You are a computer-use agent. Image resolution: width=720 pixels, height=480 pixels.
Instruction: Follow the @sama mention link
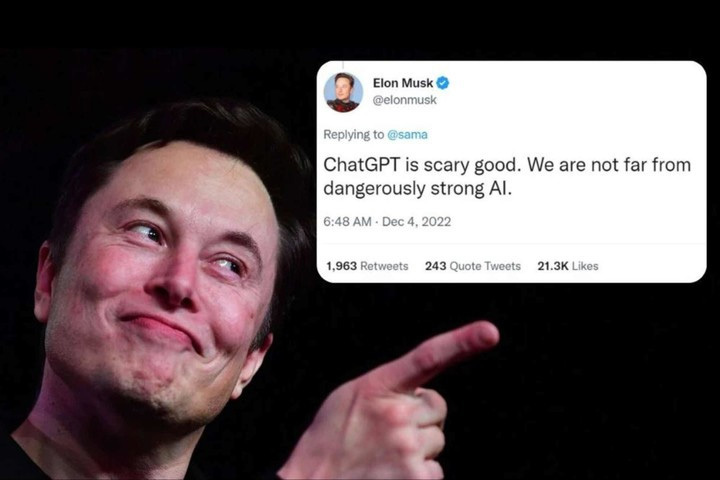click(x=407, y=135)
